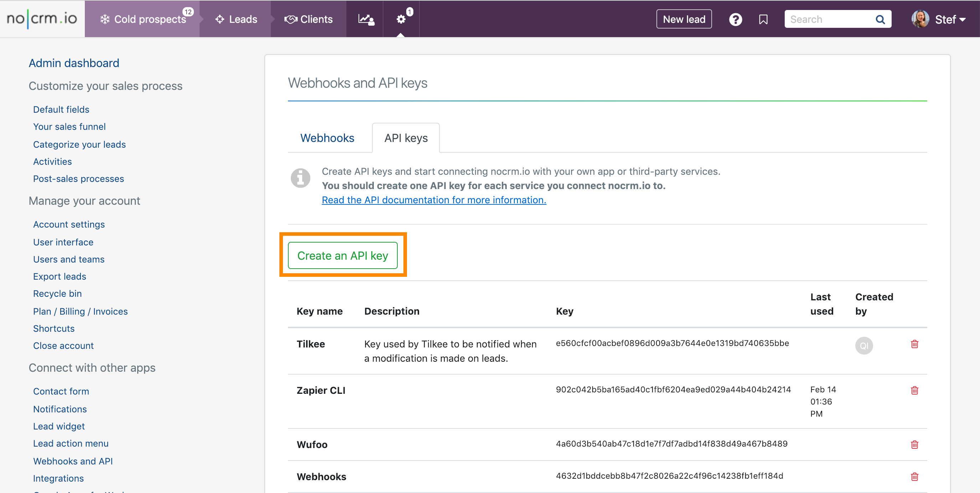Screen dimensions: 980x493
Task: Click Create an API key button
Action: point(342,256)
